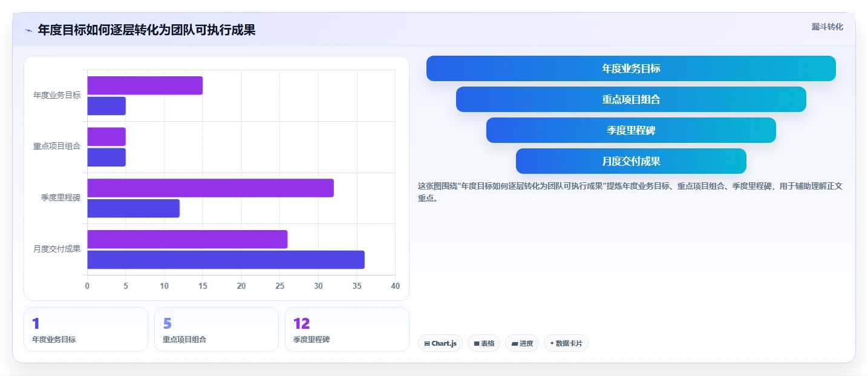
Task: Click the Chart.js tag
Action: pos(440,343)
